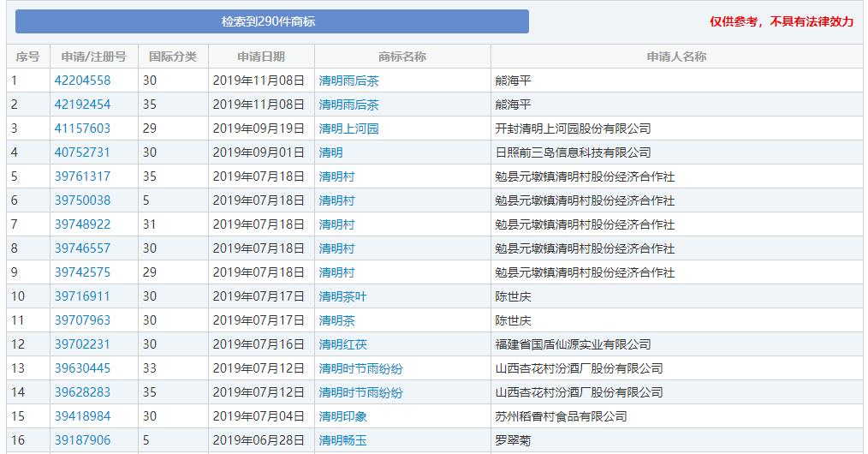
Task: Select class 33 in row 13
Action: tap(150, 368)
